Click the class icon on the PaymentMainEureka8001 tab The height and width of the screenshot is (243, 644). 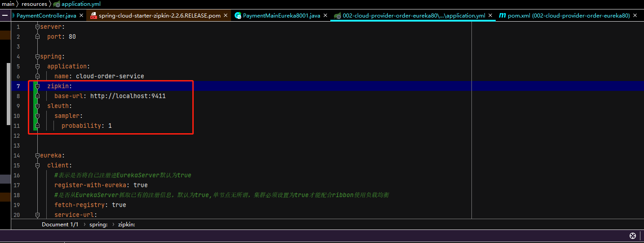(238, 15)
